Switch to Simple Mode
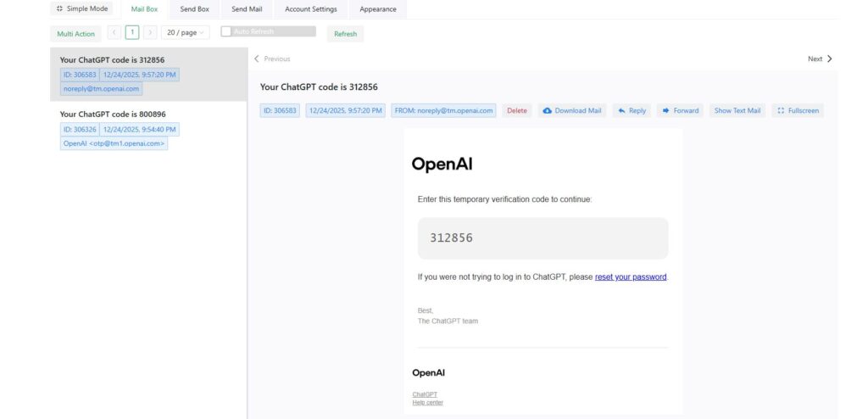 (x=81, y=8)
